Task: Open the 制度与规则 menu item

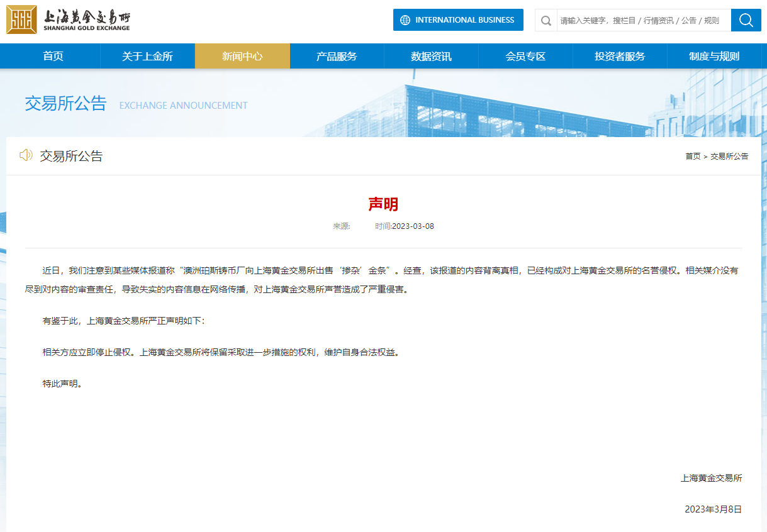Action: pos(714,57)
